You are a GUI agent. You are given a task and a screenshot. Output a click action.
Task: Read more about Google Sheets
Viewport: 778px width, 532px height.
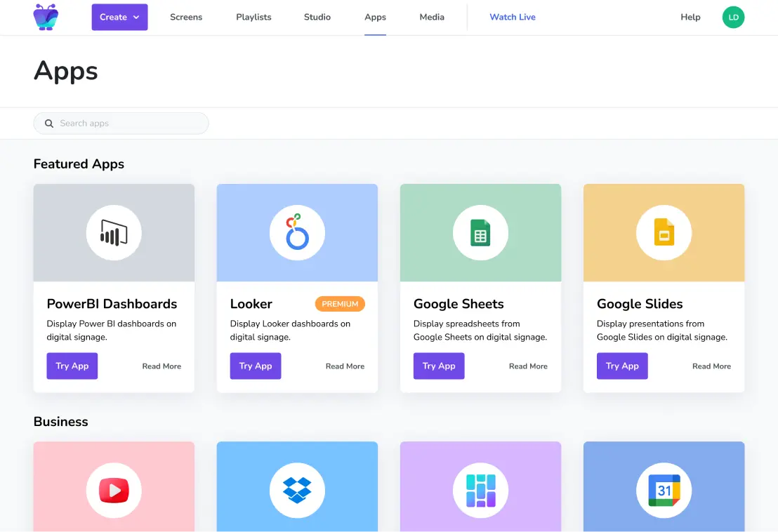coord(529,366)
